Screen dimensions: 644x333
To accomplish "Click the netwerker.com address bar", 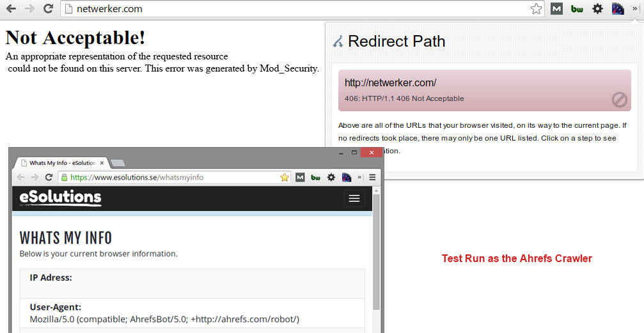I will click(288, 9).
